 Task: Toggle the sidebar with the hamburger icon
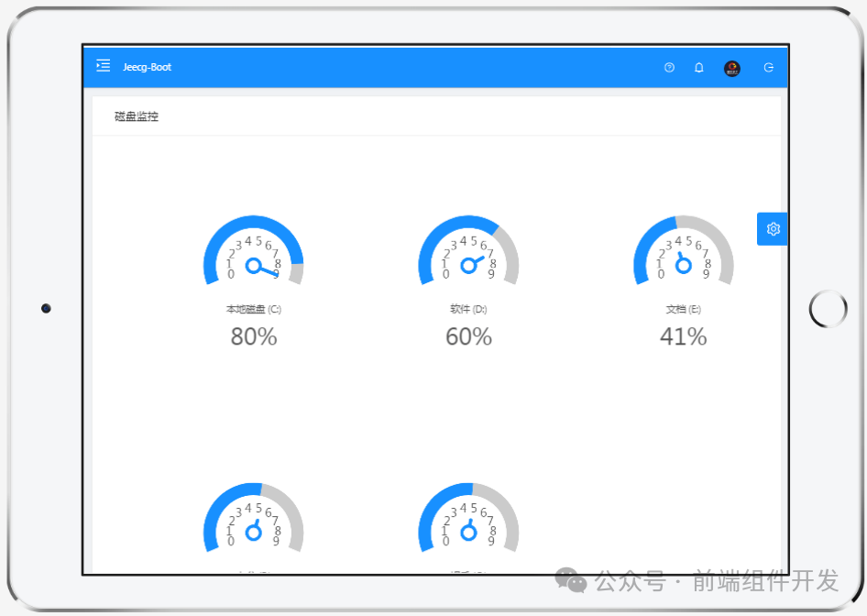tap(103, 66)
